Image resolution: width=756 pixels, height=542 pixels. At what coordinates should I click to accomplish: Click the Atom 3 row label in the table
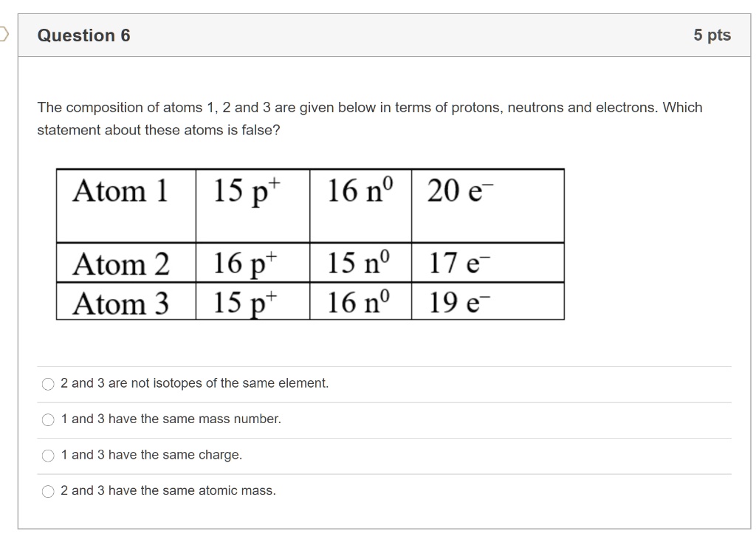tap(122, 302)
